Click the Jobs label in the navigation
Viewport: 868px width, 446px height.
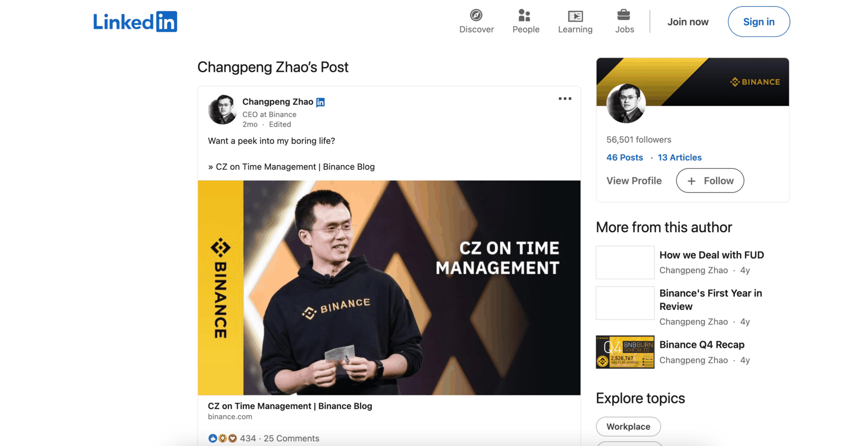(x=625, y=29)
